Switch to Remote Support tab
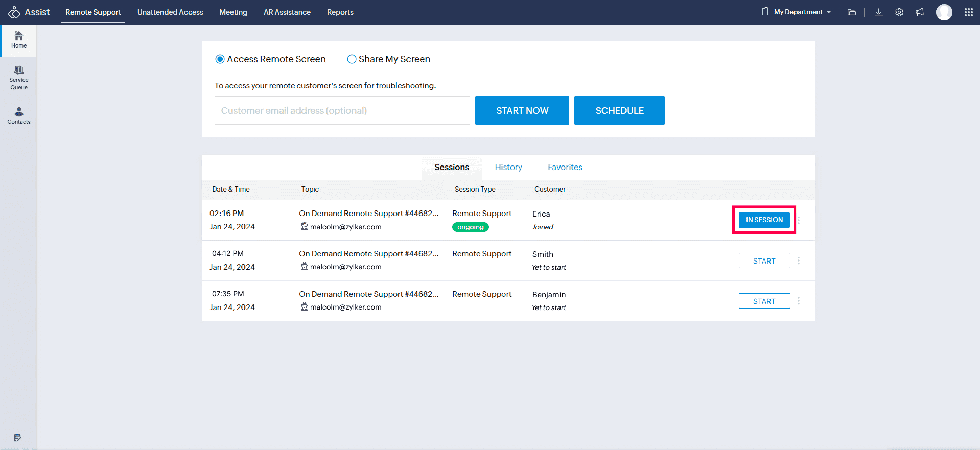980x450 pixels. coord(93,12)
